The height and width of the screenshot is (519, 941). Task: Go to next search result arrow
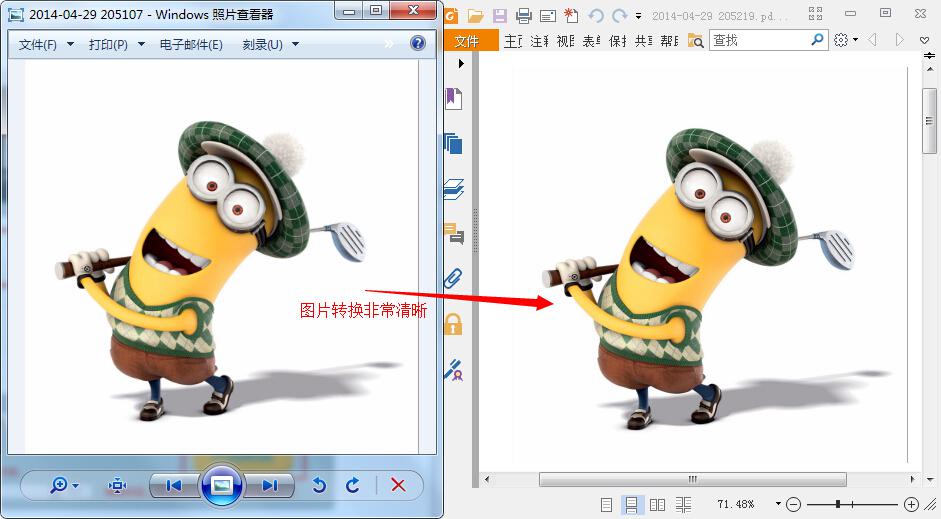[x=899, y=40]
